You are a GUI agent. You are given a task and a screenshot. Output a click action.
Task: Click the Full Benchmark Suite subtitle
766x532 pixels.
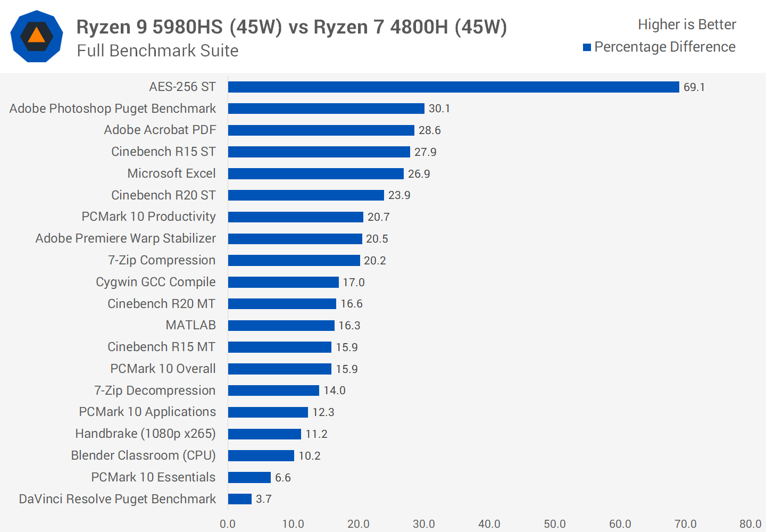(157, 51)
